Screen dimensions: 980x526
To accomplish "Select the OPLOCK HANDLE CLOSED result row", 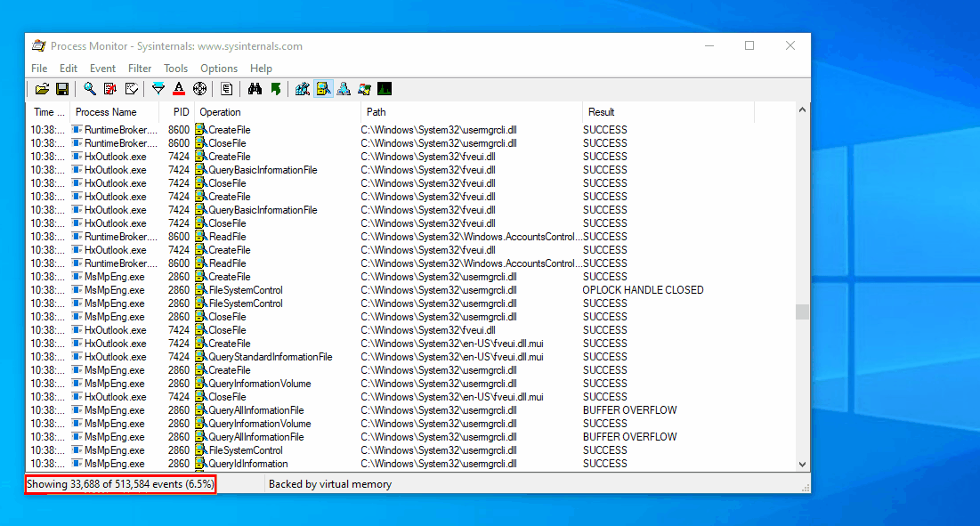I will [x=411, y=290].
